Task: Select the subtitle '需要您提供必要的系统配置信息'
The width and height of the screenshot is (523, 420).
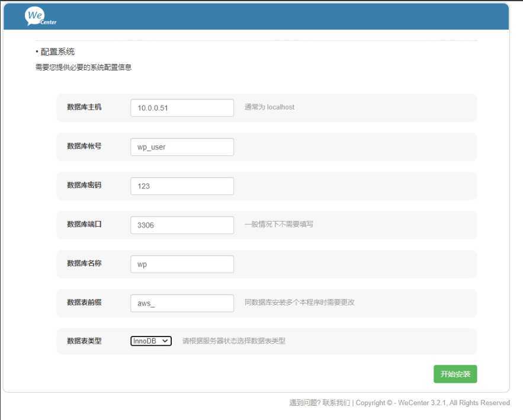Action: click(x=84, y=68)
